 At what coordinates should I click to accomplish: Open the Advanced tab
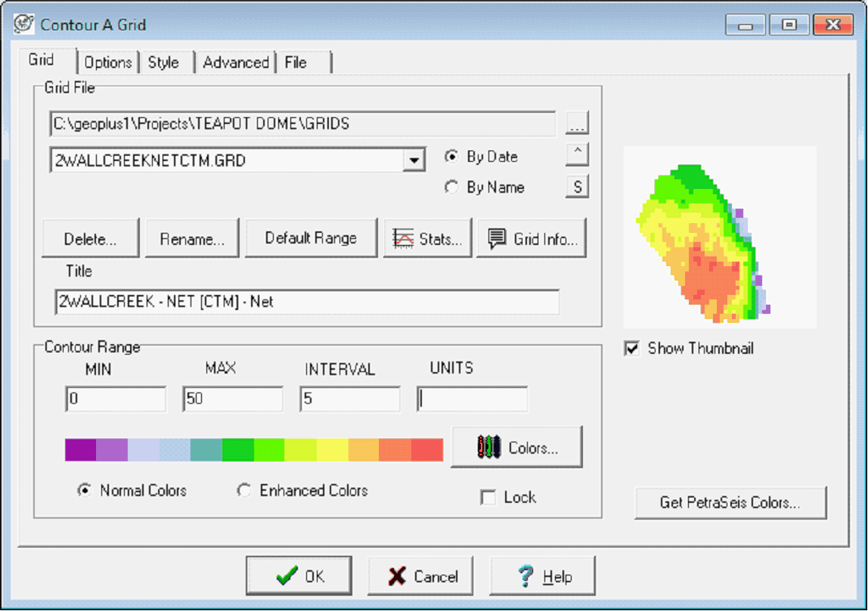pyautogui.click(x=235, y=62)
